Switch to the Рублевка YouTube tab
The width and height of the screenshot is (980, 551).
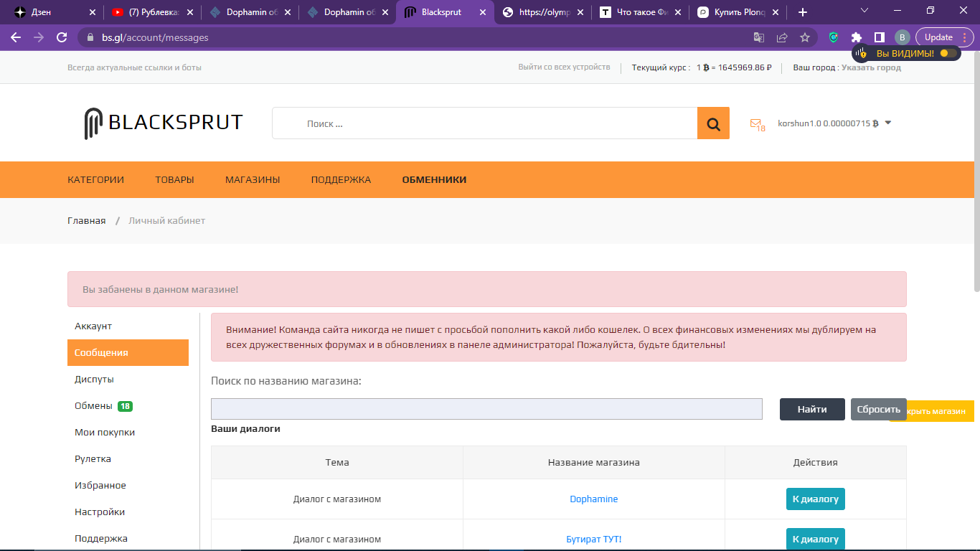click(151, 12)
